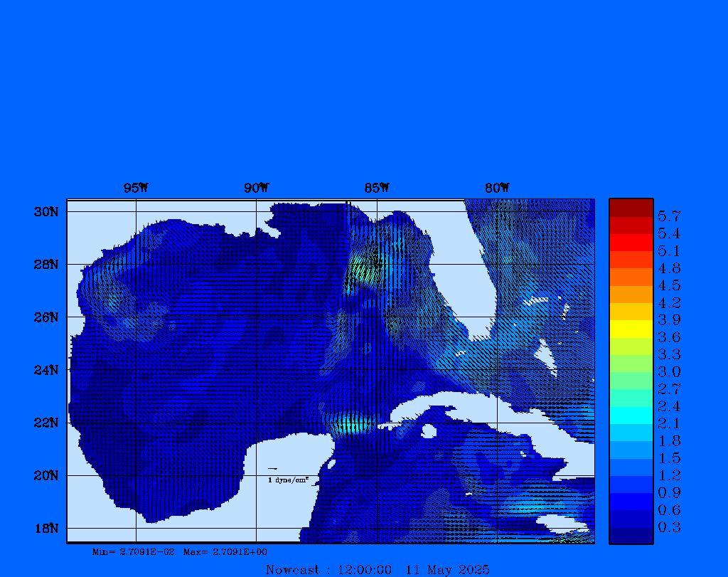Click the cyan high-stress patch near Yucatan Channel
This screenshot has width=728, height=577.
click(x=351, y=425)
